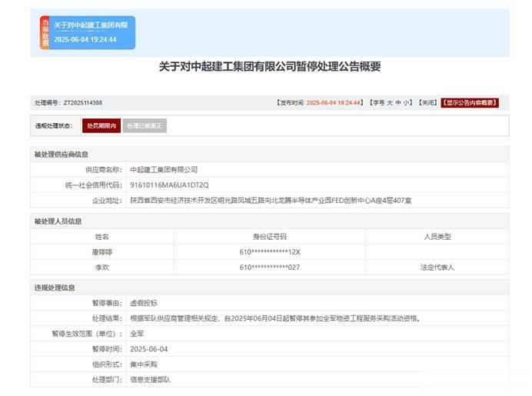Select processing number ZT2025114388
The width and height of the screenshot is (532, 396).
[x=83, y=103]
